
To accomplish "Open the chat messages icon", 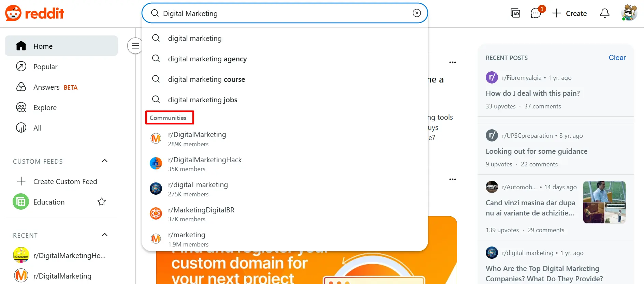I will pos(536,13).
